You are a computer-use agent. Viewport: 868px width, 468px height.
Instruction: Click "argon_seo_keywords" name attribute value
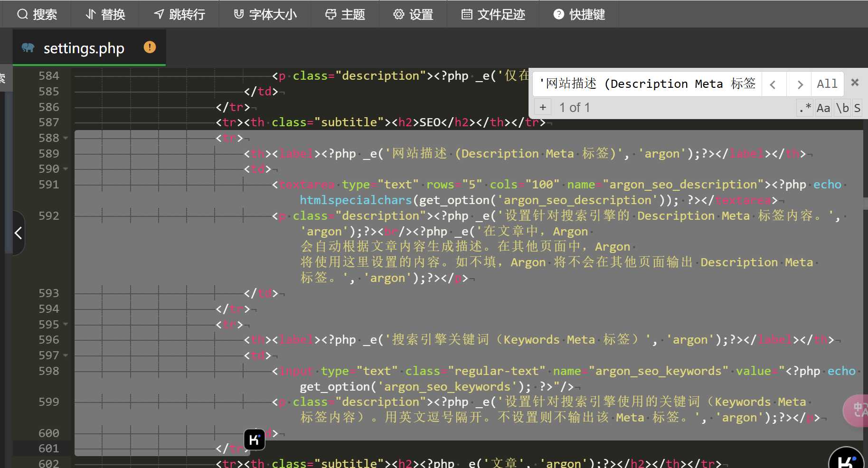tap(659, 371)
